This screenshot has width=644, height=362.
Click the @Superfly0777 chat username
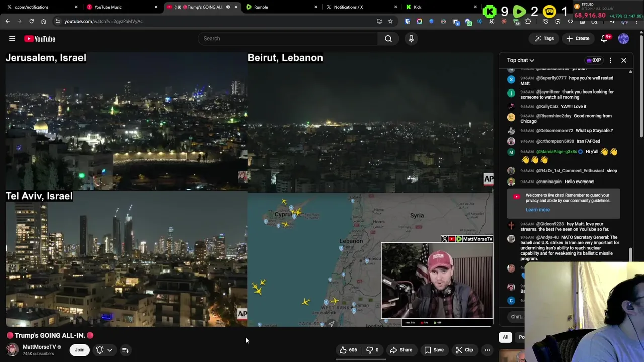click(x=551, y=78)
